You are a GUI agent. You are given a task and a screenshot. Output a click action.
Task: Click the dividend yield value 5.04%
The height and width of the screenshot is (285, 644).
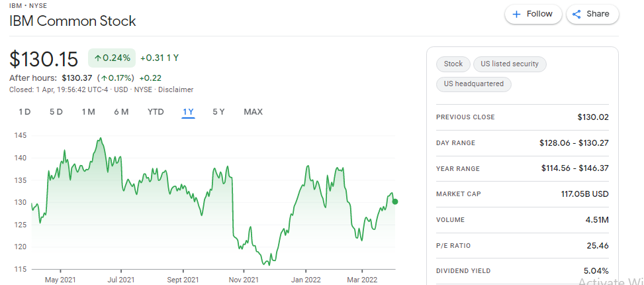click(x=597, y=271)
